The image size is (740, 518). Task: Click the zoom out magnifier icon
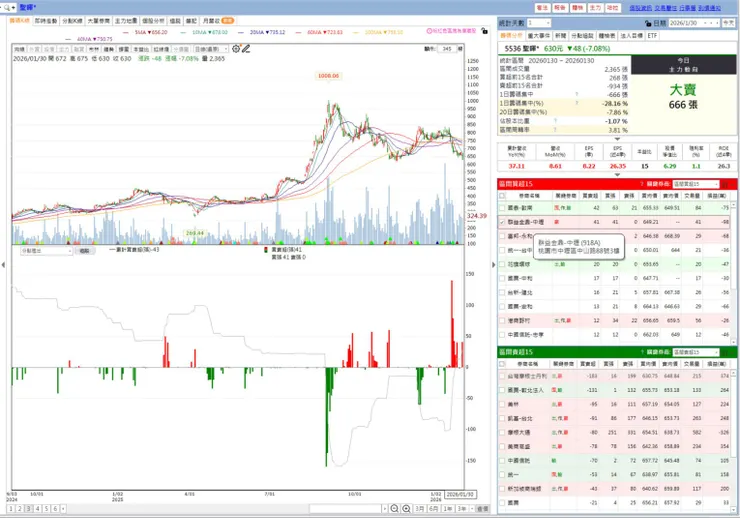[x=395, y=509]
